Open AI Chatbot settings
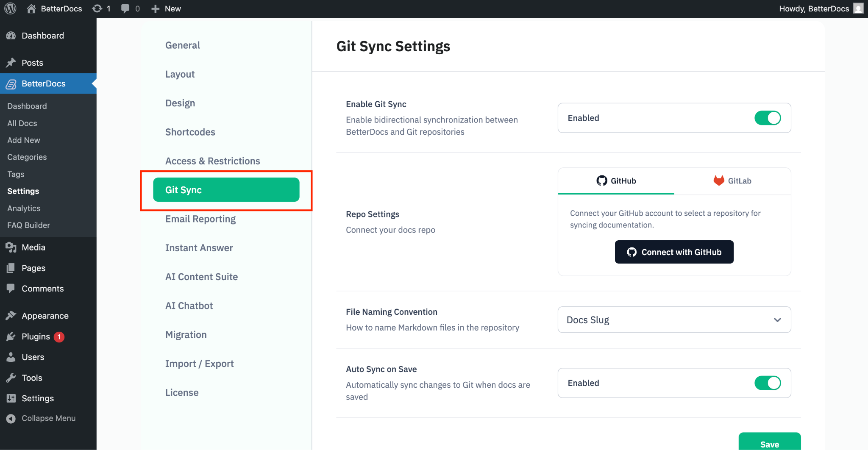The height and width of the screenshot is (450, 868). (189, 306)
